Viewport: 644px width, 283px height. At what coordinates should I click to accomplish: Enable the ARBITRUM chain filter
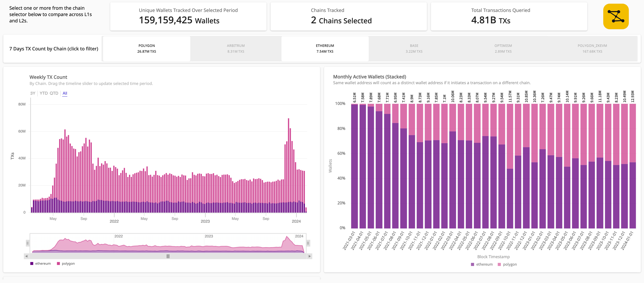pyautogui.click(x=236, y=49)
